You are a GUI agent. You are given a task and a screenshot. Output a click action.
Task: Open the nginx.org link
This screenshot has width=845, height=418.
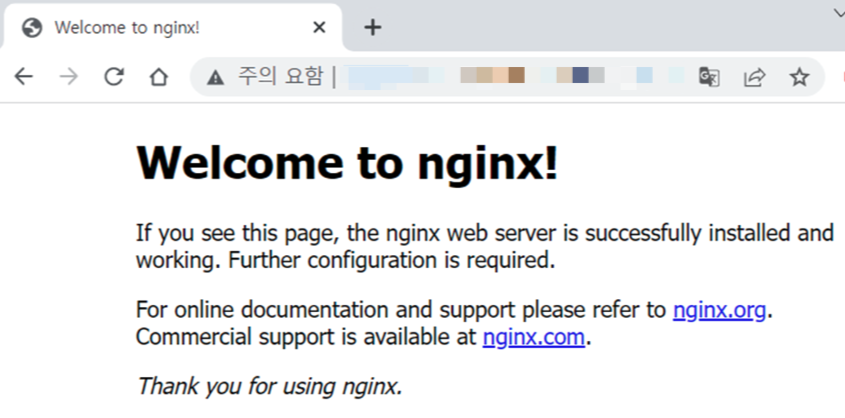pyautogui.click(x=719, y=310)
